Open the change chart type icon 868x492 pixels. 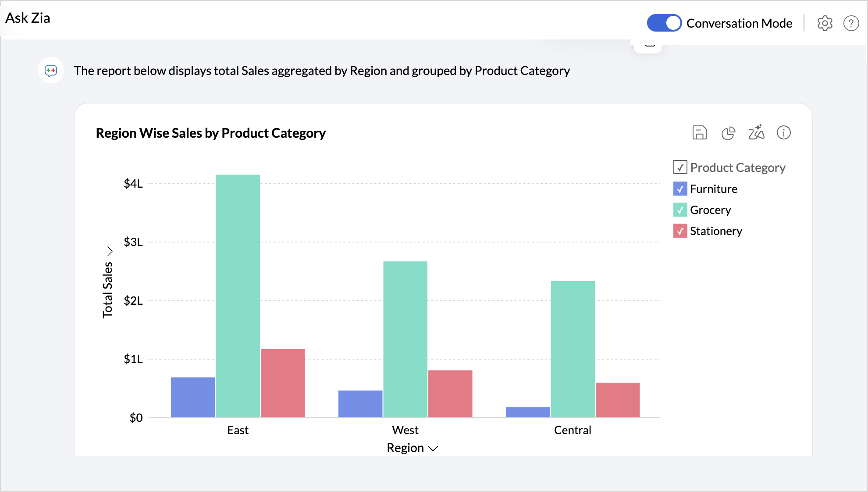click(728, 132)
